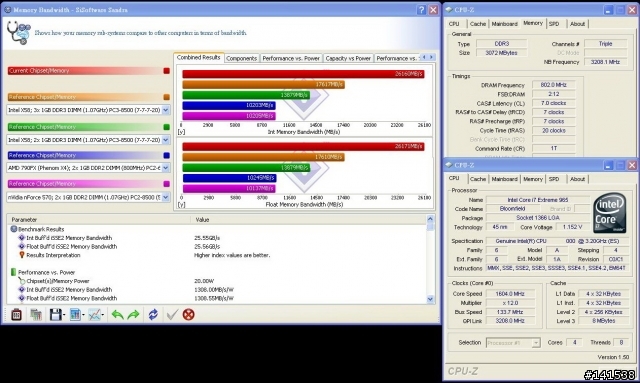Click the green Reference Chipset/Memory color square
Viewport: 640px width, 383px height.
(166, 127)
